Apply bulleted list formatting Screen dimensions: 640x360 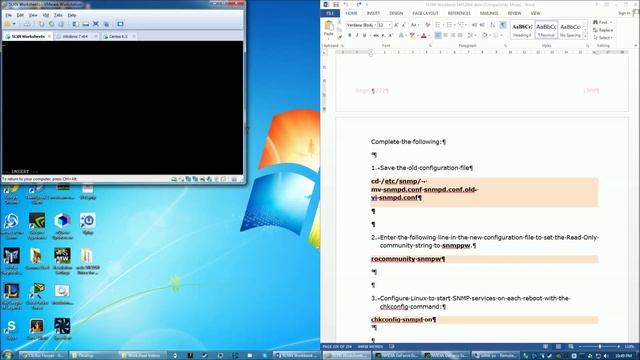coord(438,25)
